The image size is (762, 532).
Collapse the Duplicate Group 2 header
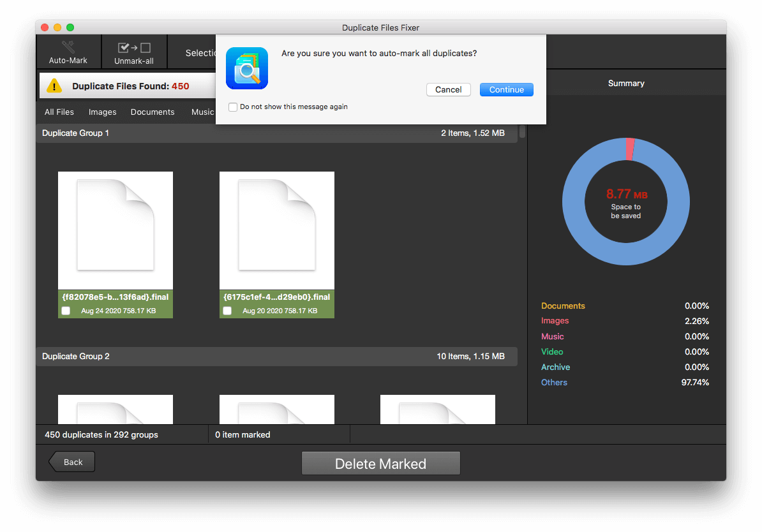tap(276, 356)
